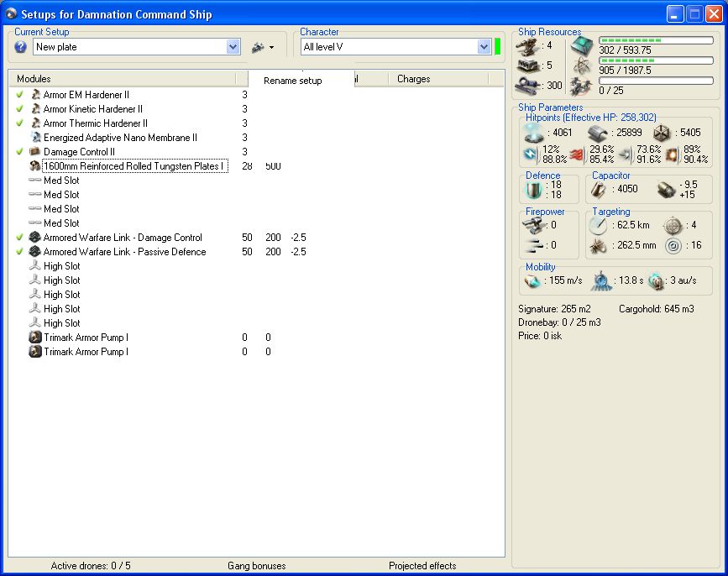Click the targeting range icon

coord(598,226)
